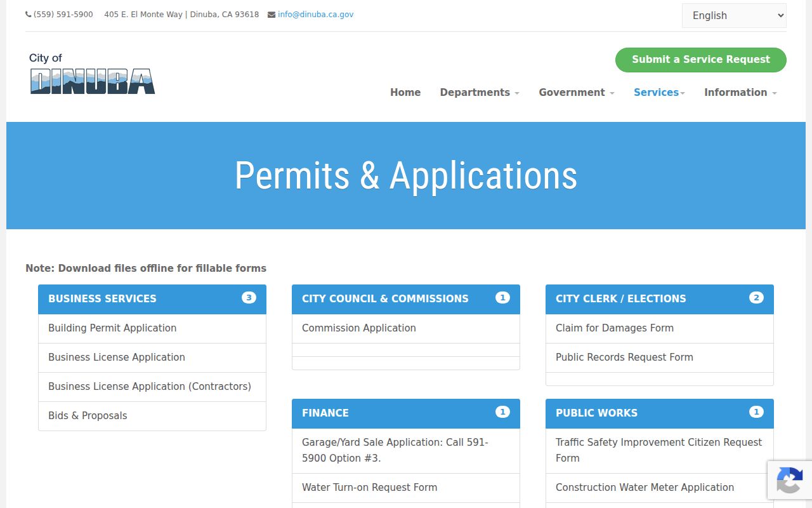Click the count badge on City Clerk / Elections

pyautogui.click(x=756, y=298)
